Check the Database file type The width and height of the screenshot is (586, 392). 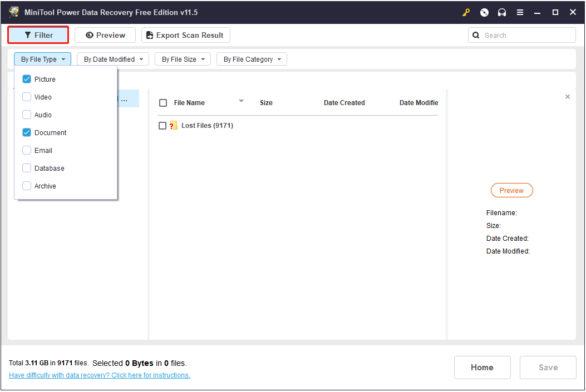[x=27, y=168]
